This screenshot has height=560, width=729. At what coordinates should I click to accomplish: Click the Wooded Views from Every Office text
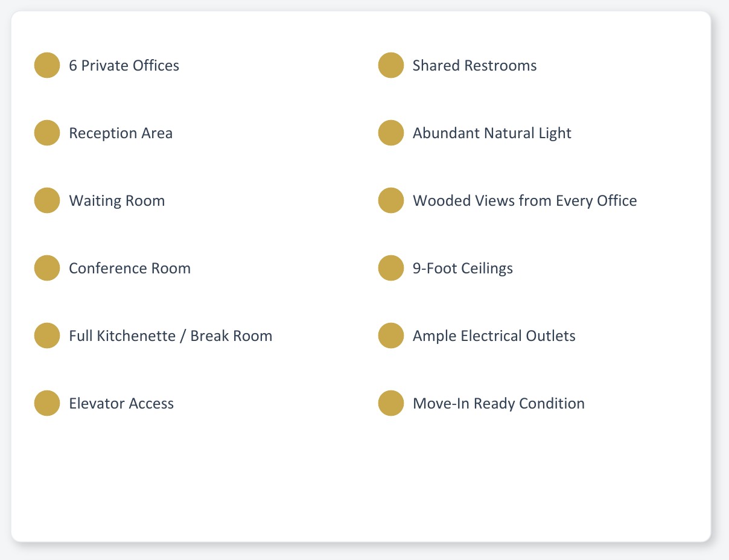coord(525,200)
